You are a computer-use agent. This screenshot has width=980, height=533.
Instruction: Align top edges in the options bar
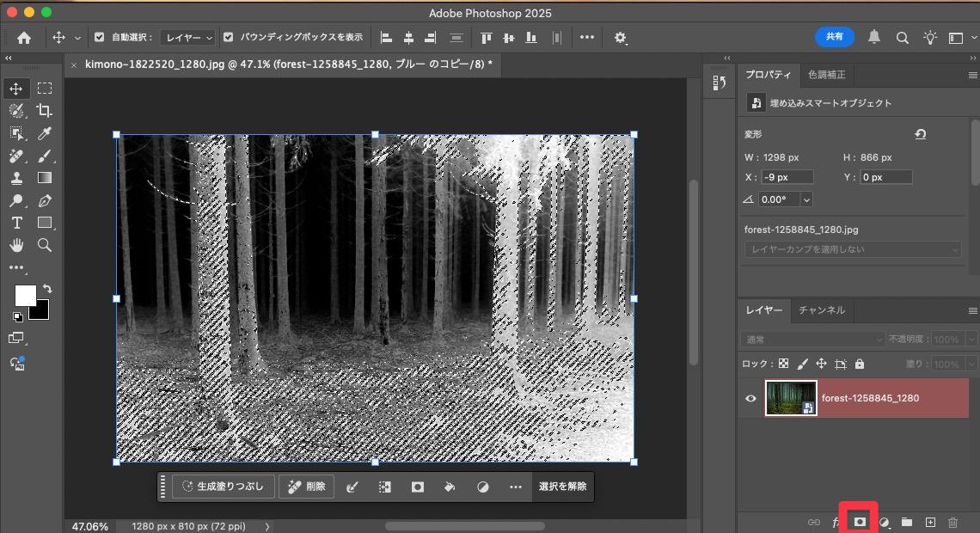[x=486, y=38]
